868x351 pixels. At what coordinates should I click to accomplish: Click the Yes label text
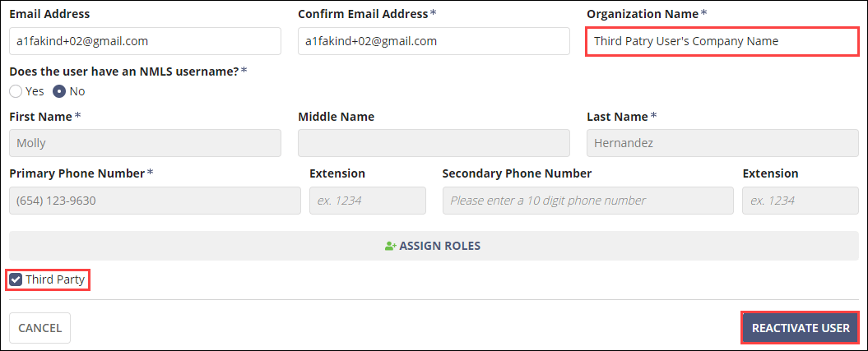pyautogui.click(x=35, y=91)
